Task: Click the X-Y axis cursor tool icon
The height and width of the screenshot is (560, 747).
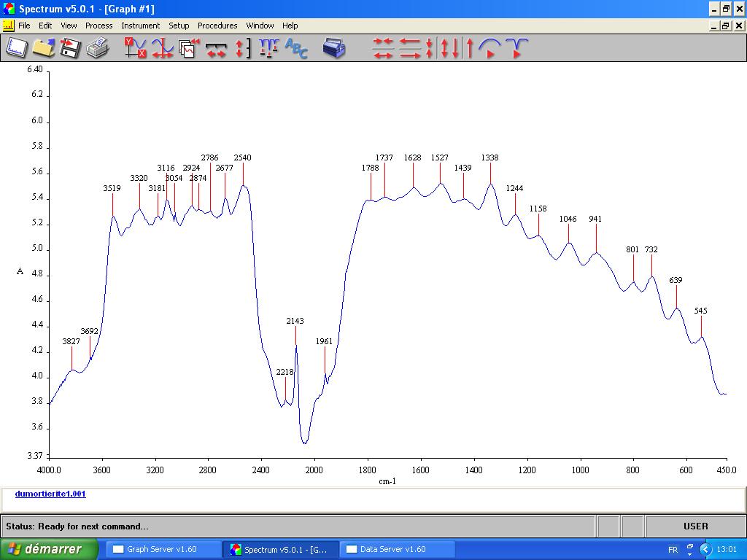Action: (x=135, y=48)
